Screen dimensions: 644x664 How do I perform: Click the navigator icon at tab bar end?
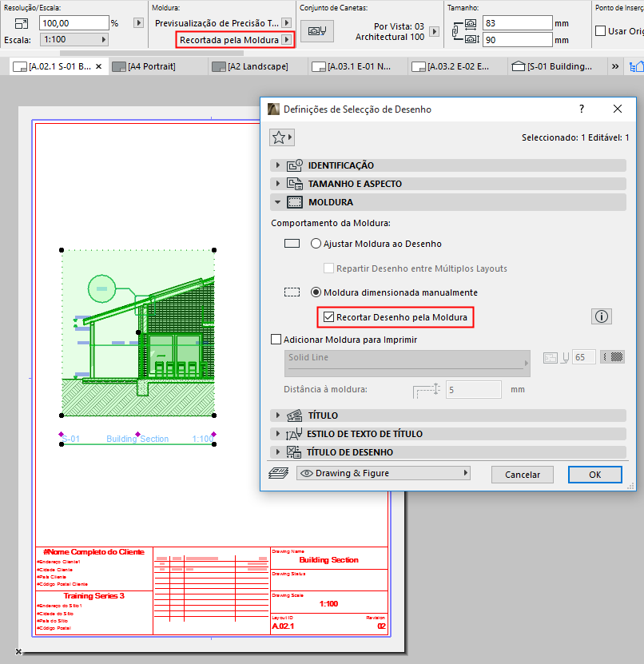pos(636,66)
